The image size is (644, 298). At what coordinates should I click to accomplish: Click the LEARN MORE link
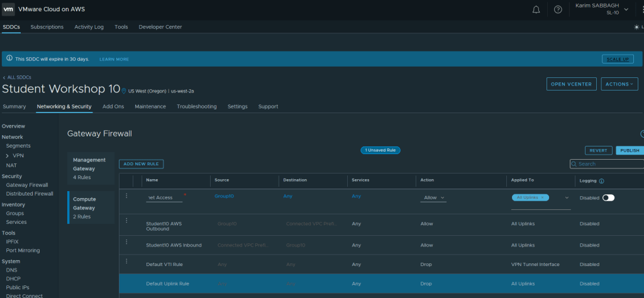coord(114,59)
